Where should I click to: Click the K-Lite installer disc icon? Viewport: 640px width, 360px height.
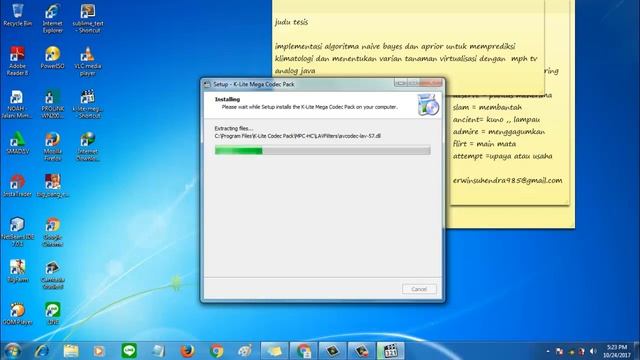click(428, 104)
